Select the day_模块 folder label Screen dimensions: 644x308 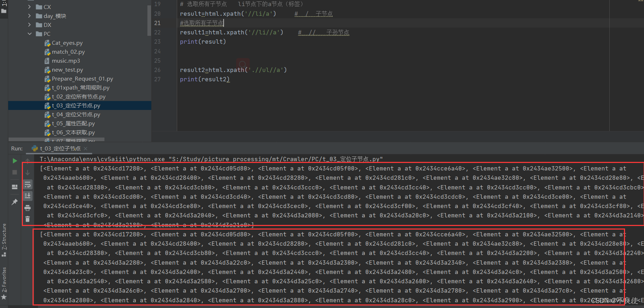[55, 16]
